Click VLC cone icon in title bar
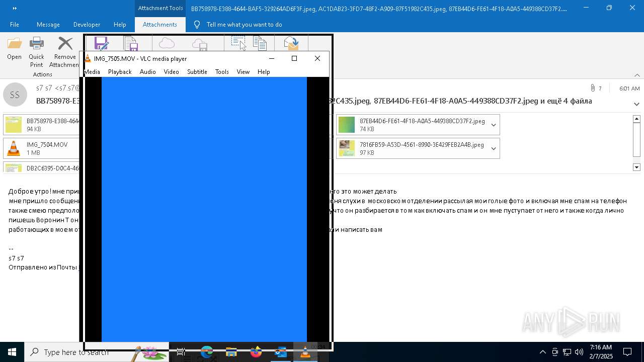 point(88,58)
